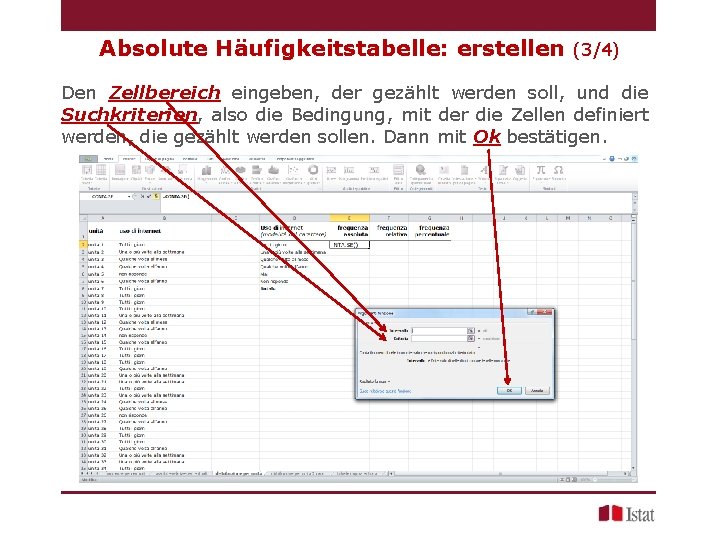The width and height of the screenshot is (720, 540).
Task: Open the Forme (shapes) icon
Action: pyautogui.click(x=150, y=170)
